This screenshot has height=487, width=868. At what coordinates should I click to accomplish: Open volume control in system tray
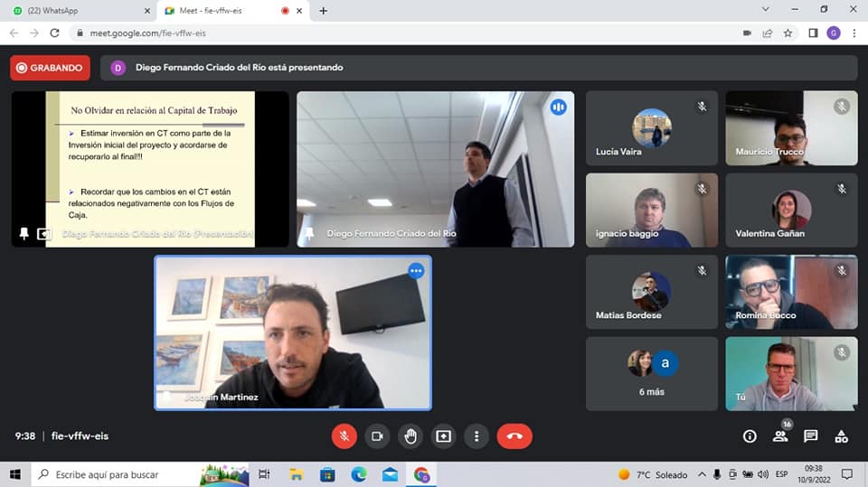(763, 474)
